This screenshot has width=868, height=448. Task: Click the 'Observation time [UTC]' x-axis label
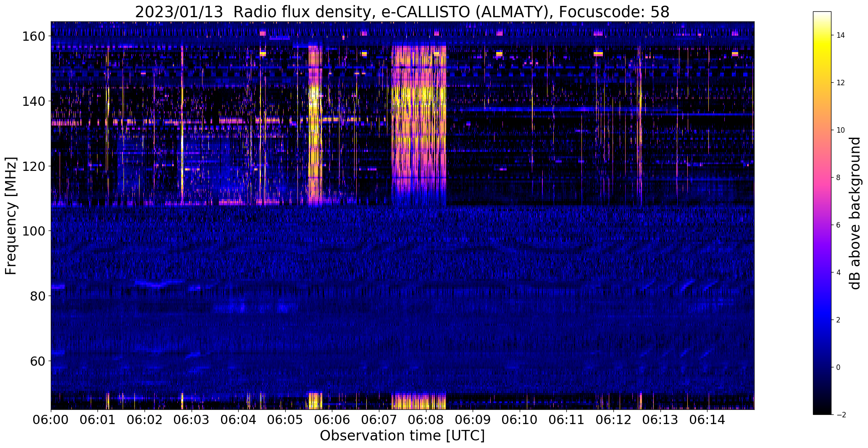coord(402,436)
